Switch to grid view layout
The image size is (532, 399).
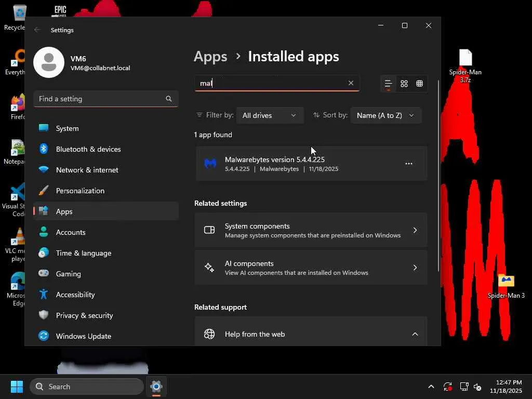coord(404,84)
